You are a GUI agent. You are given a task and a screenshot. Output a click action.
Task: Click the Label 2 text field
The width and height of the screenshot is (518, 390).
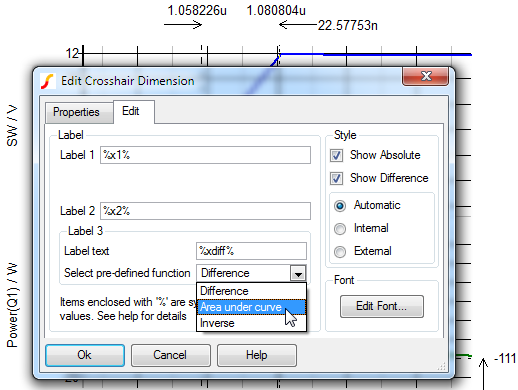(205, 211)
